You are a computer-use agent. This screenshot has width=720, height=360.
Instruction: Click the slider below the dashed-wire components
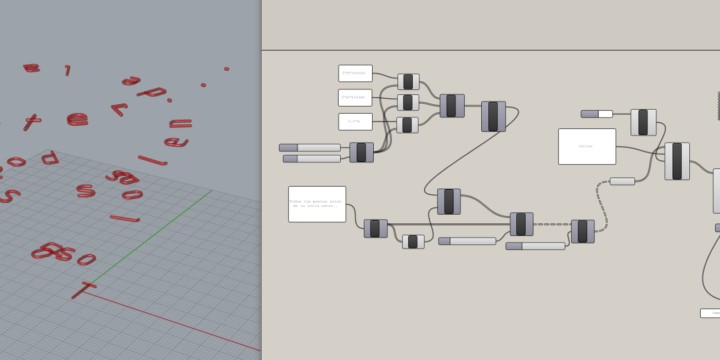[x=535, y=246]
